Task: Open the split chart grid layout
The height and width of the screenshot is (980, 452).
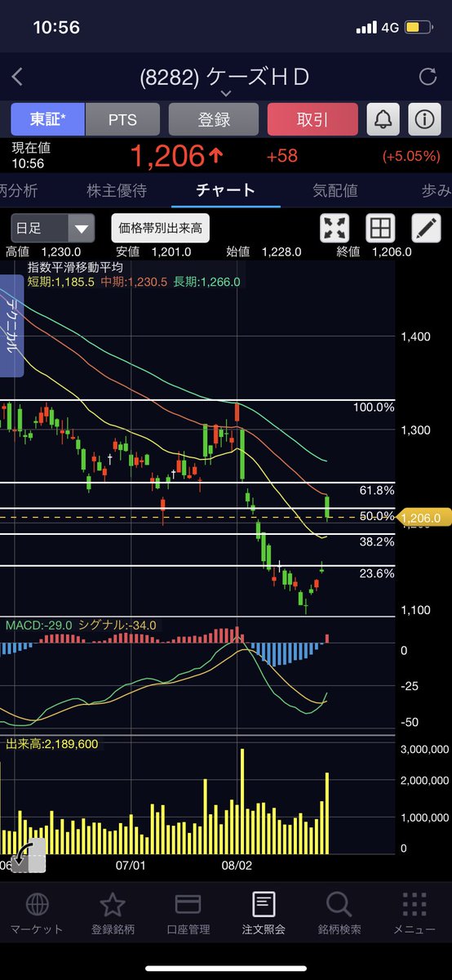Action: (x=381, y=228)
